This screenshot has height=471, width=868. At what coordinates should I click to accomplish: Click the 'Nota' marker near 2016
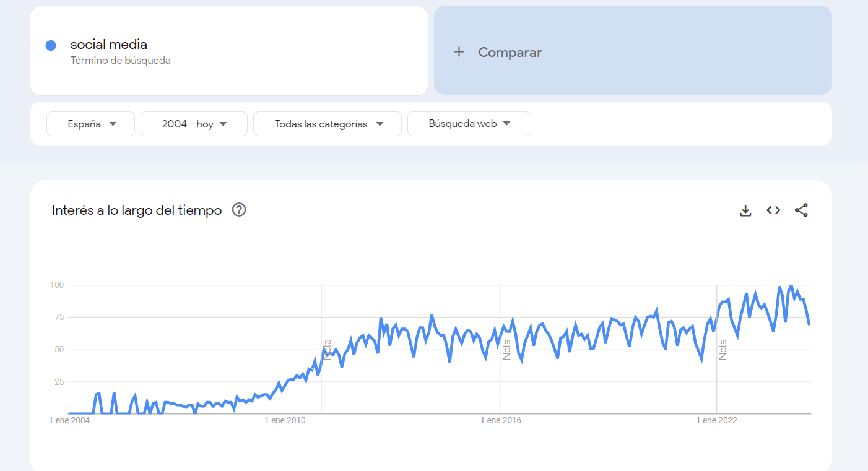point(506,348)
